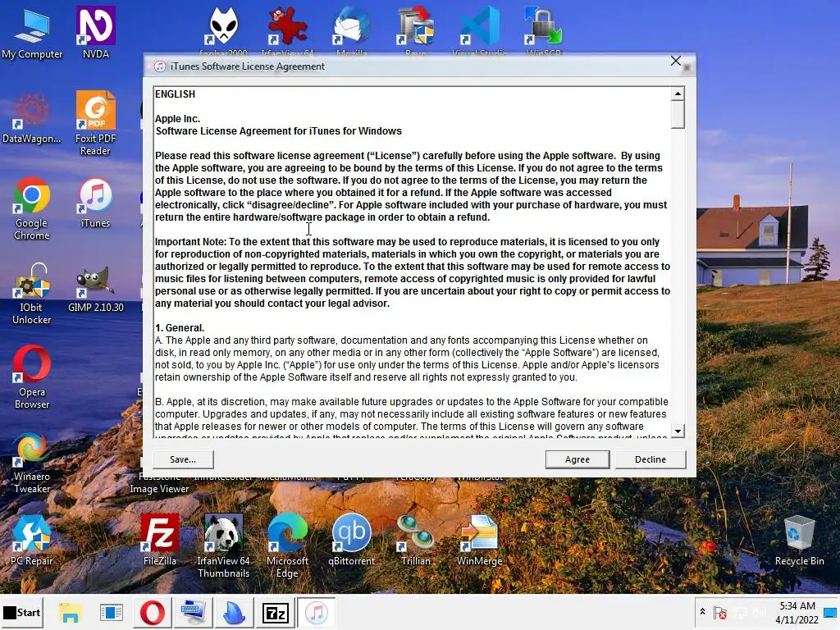The image size is (840, 630).
Task: Select the Foxit PDF Reader icon
Action: [x=95, y=123]
